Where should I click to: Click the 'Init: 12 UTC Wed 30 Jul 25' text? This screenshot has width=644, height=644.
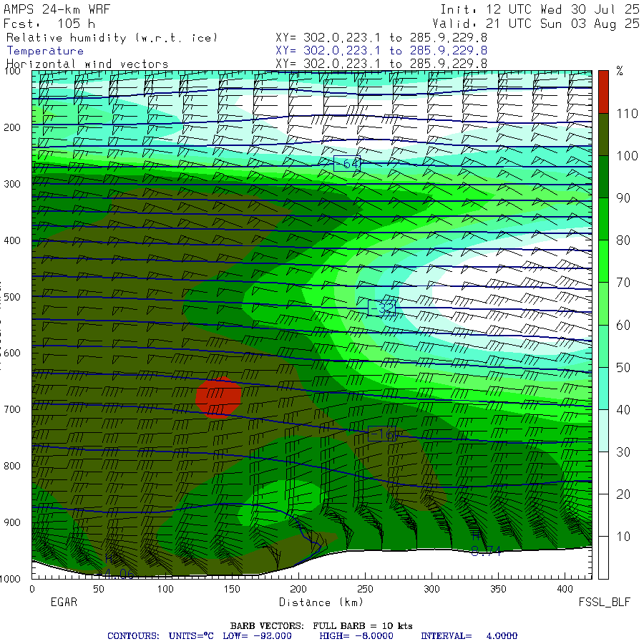pyautogui.click(x=540, y=9)
